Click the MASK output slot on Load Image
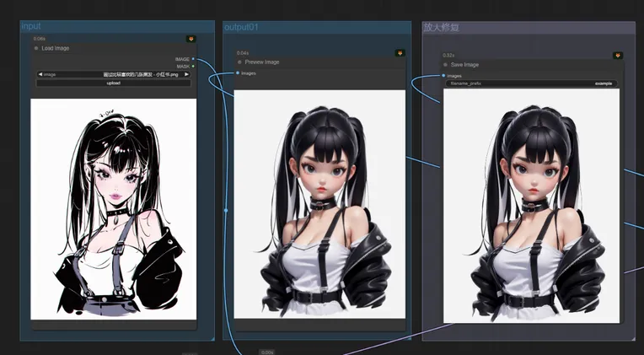Image resolution: width=644 pixels, height=355 pixels. point(193,66)
